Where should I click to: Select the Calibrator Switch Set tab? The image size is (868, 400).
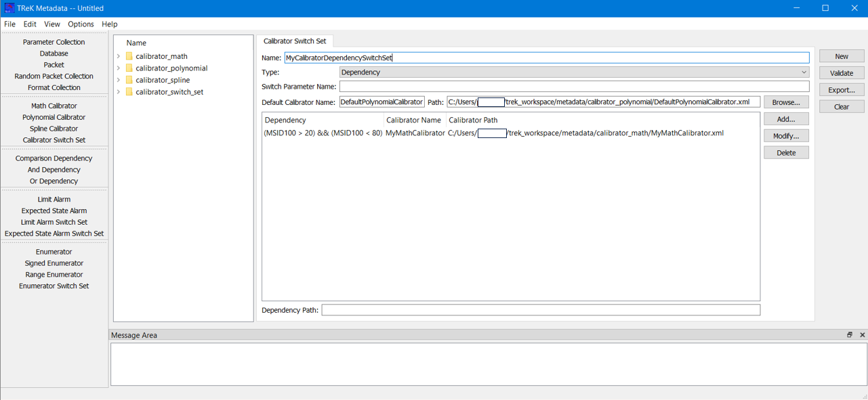click(294, 41)
